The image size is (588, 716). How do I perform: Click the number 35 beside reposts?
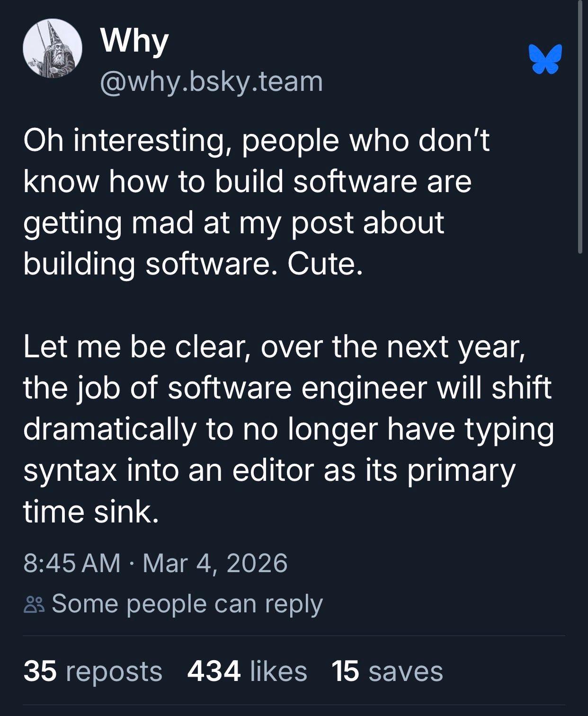(40, 671)
